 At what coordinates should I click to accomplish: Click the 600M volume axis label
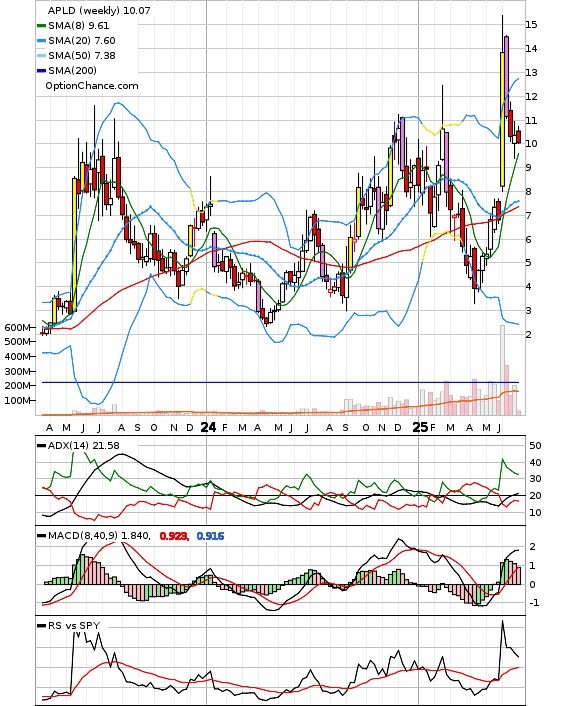tap(17, 327)
